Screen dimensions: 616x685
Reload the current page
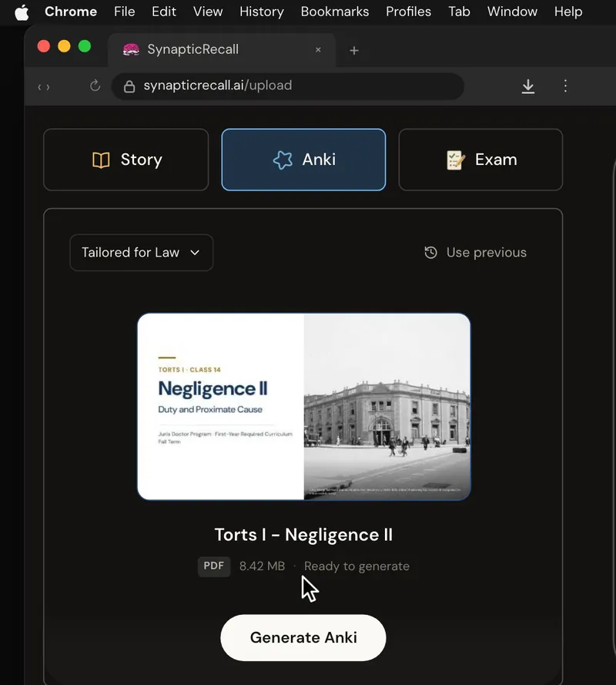click(x=95, y=86)
